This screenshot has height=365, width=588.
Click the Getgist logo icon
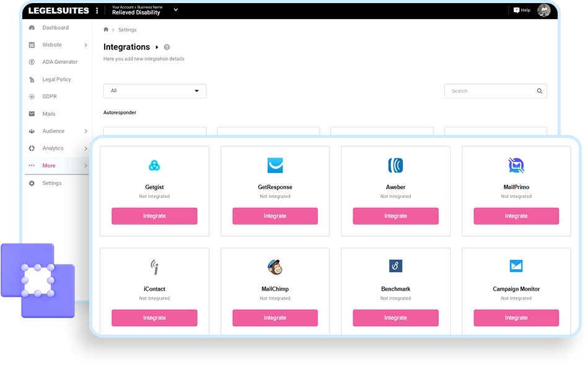pyautogui.click(x=154, y=165)
